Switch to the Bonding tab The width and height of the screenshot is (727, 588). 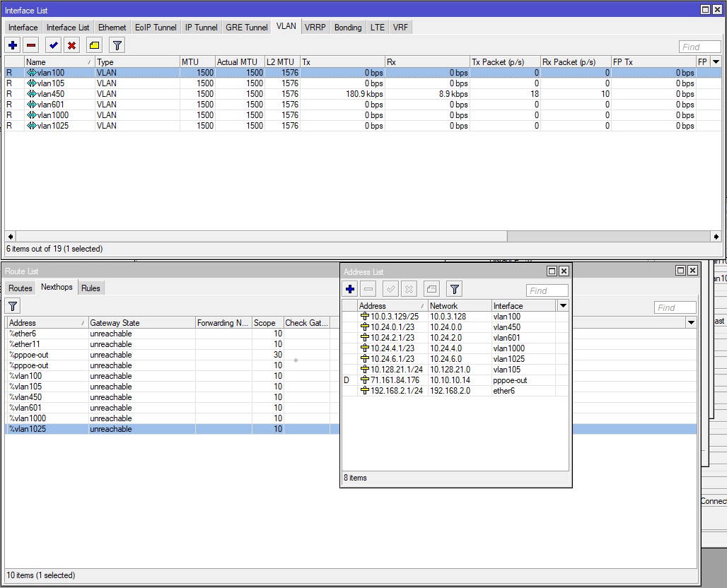[348, 28]
